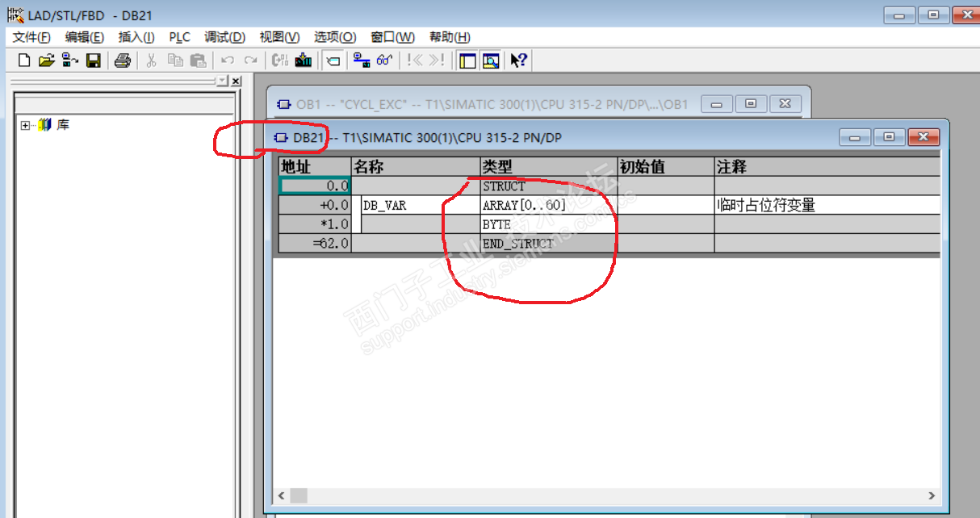Open the 插入(I) menu
Viewport: 980px width, 518px height.
136,37
